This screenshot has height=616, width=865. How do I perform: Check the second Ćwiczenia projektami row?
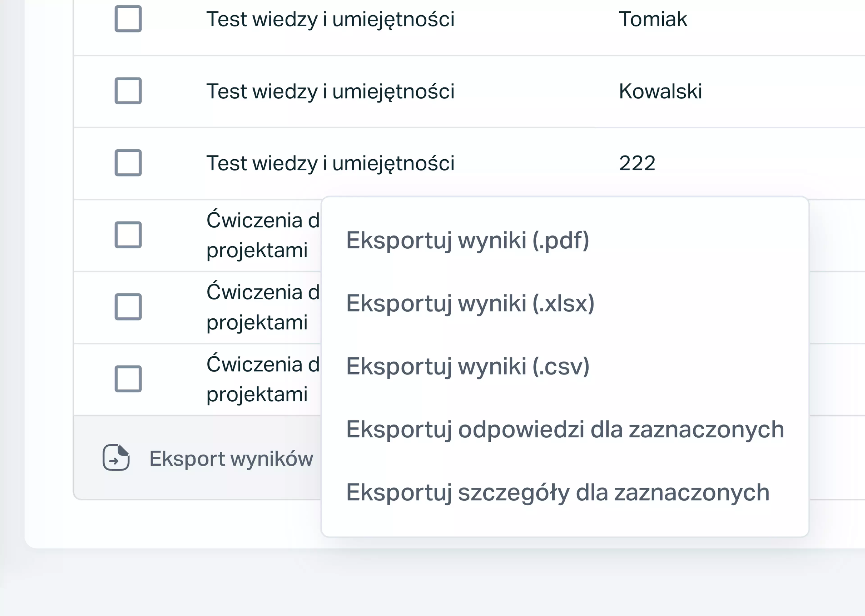click(128, 307)
